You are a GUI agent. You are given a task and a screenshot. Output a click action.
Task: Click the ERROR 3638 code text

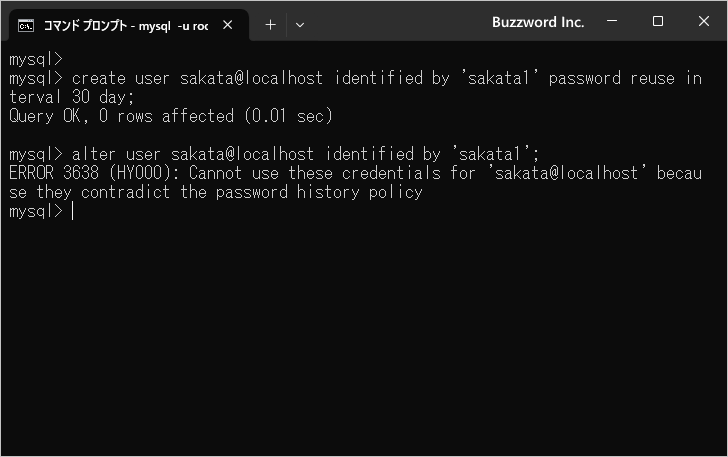pyautogui.click(x=55, y=174)
